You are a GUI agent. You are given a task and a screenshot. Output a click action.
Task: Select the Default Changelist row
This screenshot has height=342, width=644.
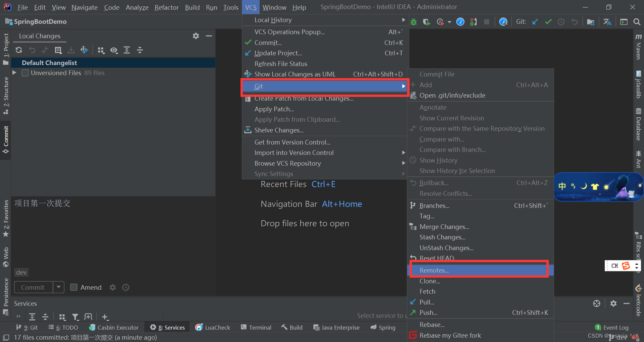113,63
